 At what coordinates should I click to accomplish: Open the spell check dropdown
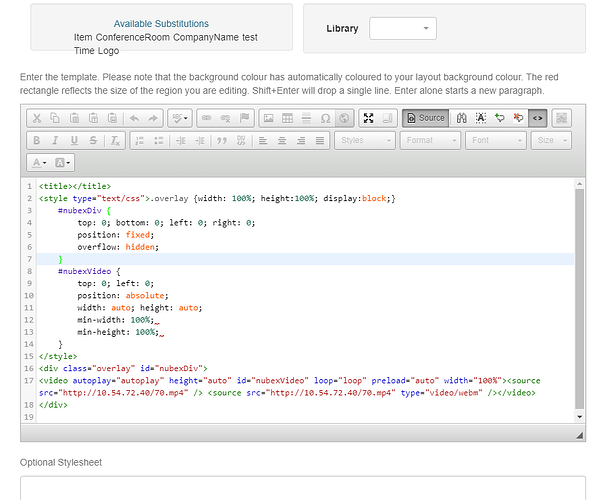[x=180, y=118]
